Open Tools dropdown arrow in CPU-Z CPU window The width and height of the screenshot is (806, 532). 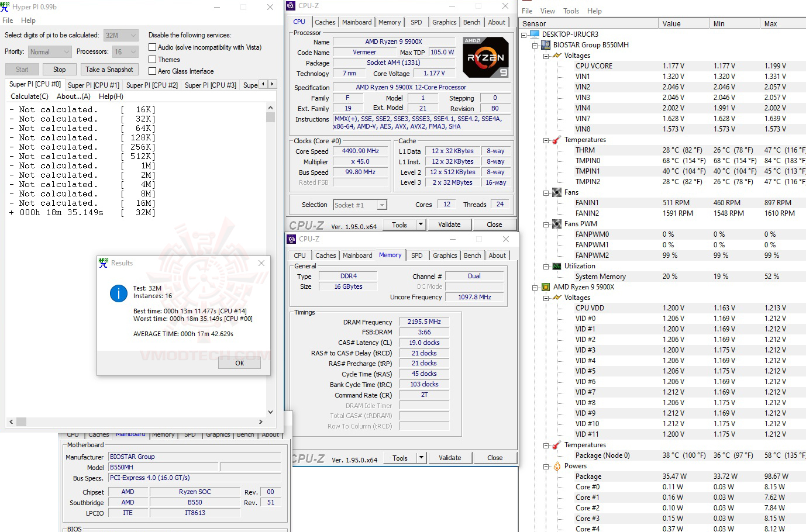[421, 224]
